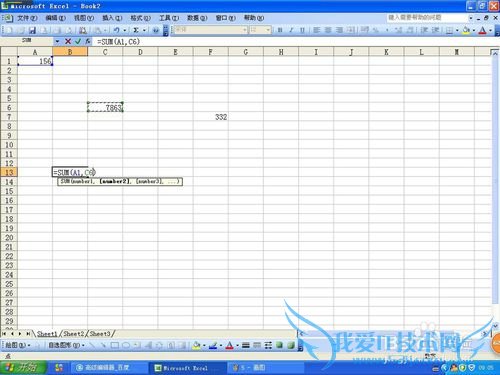Confirm the formula with the green checkmark

coord(78,41)
